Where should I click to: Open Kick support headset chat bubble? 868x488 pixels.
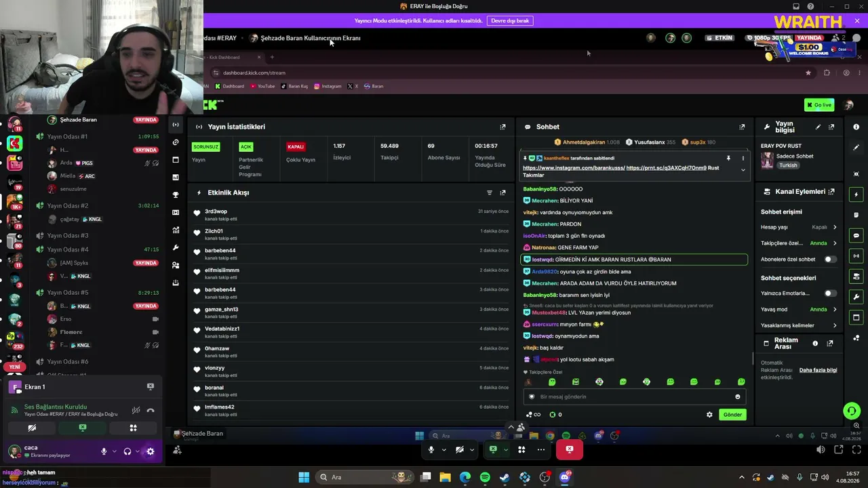pyautogui.click(x=851, y=411)
